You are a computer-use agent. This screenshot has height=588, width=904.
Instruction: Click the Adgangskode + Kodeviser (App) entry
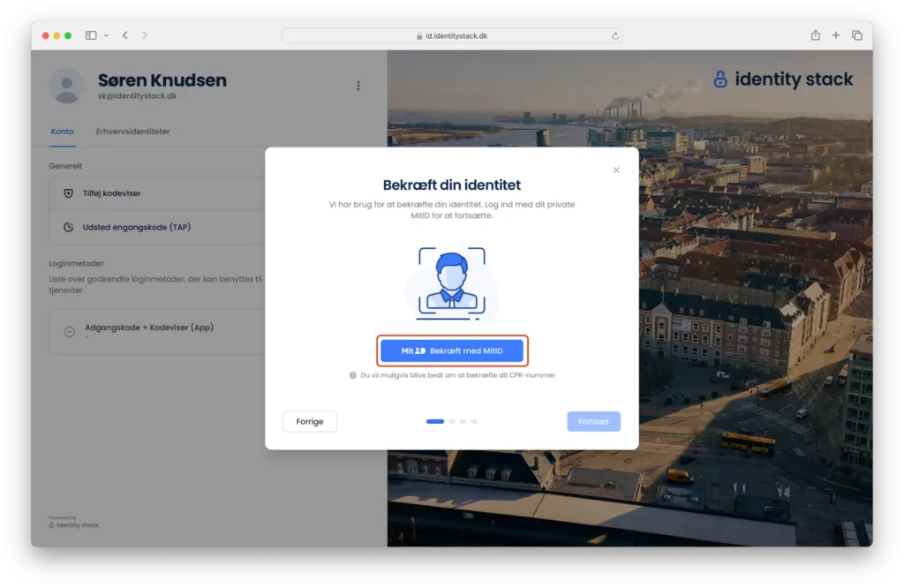pos(157,331)
